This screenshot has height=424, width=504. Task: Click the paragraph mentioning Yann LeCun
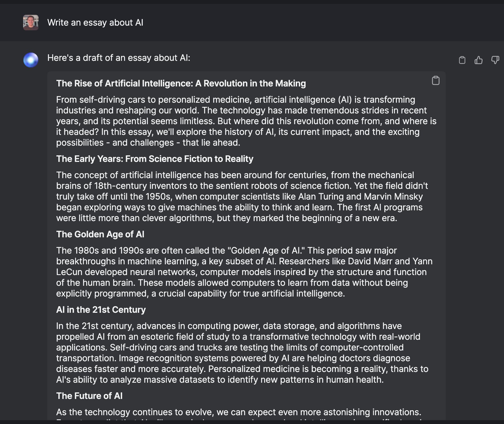point(244,272)
